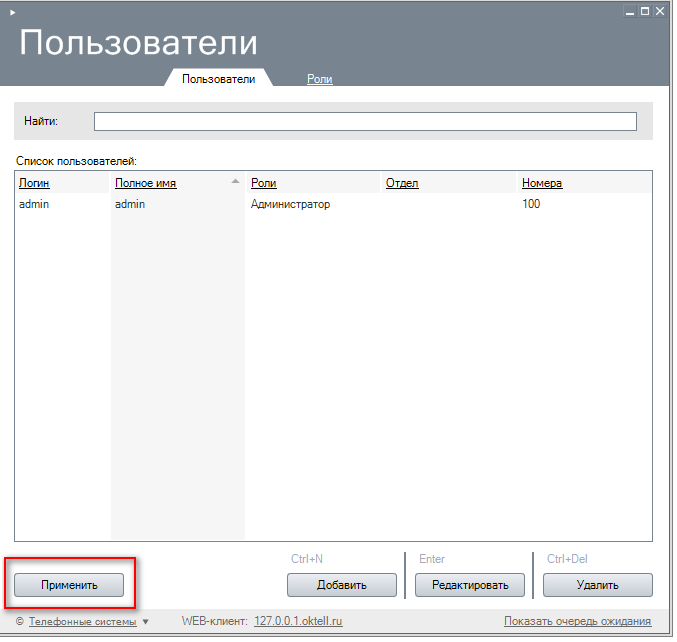Sort by the Роли column header
The width and height of the screenshot is (677, 642).
pos(264,183)
